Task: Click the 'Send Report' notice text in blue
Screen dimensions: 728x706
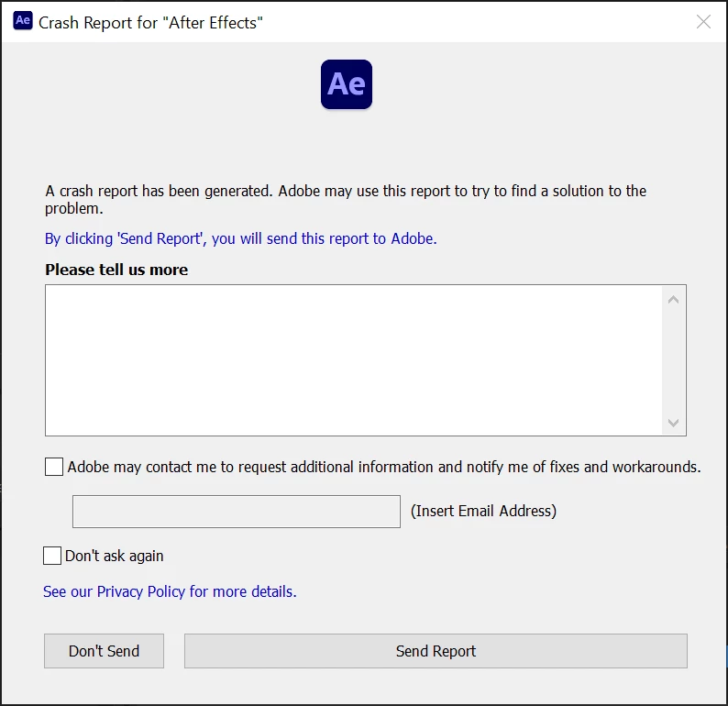Action: pos(241,238)
